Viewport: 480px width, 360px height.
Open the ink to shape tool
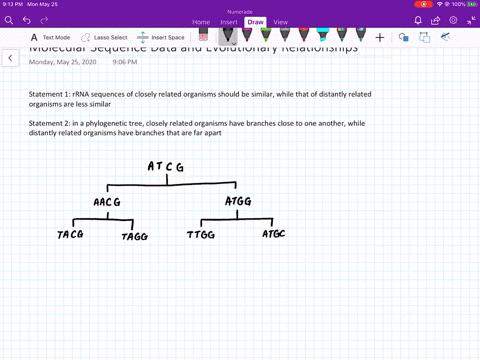click(404, 37)
